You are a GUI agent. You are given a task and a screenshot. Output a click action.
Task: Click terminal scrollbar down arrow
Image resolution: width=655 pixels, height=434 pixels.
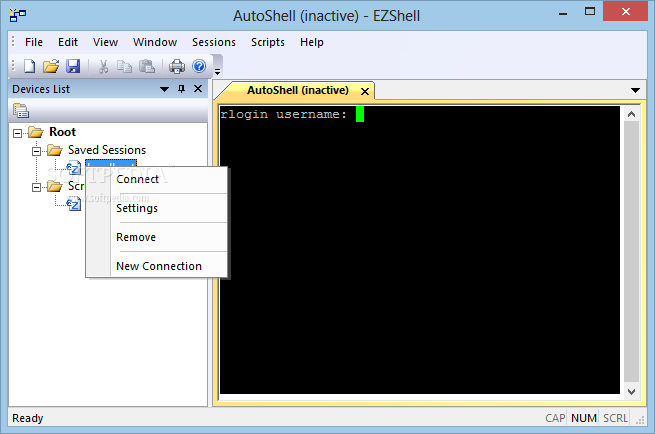(x=631, y=391)
